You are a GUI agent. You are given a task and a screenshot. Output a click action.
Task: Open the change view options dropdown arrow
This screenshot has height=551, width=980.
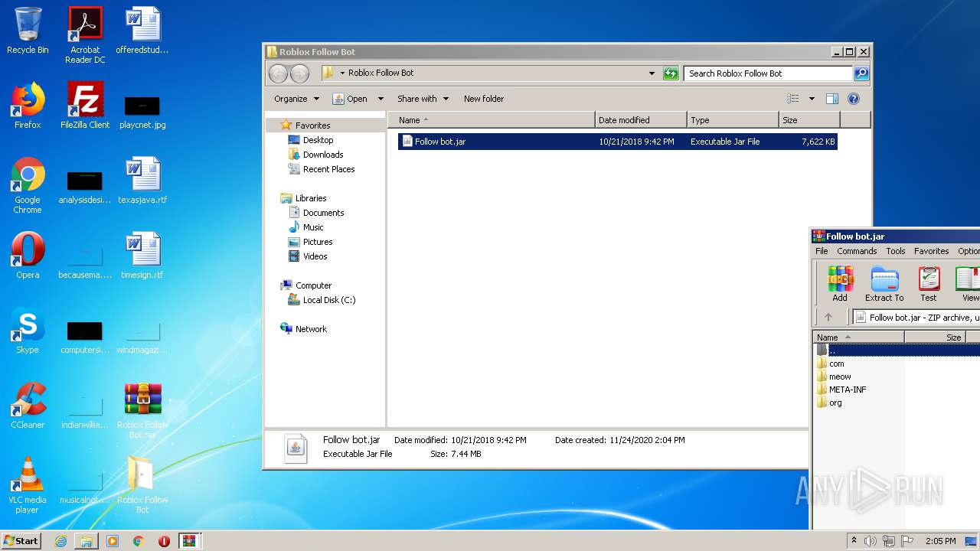pos(812,99)
